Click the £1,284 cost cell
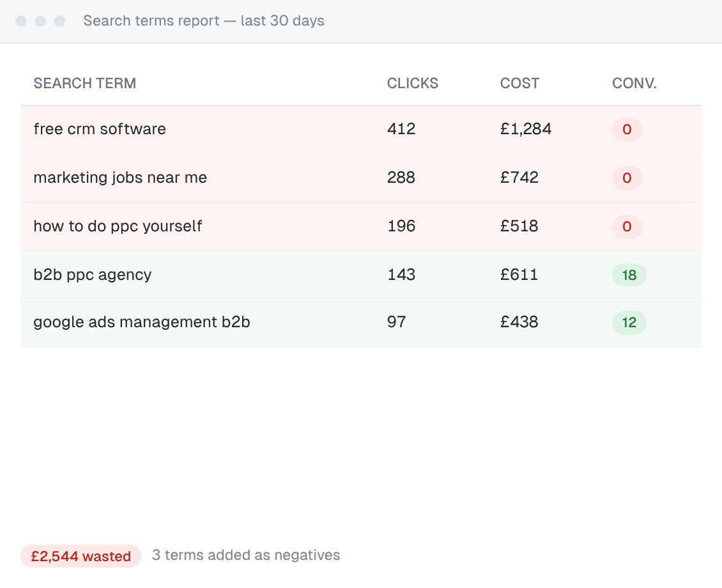Viewport: 722px width, 588px height. [526, 129]
